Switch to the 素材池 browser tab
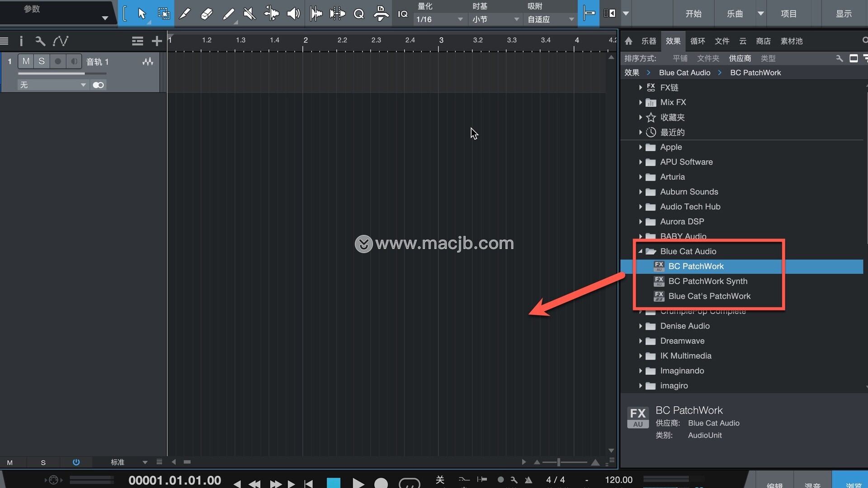Screen dimensions: 868x488 (x=792, y=41)
